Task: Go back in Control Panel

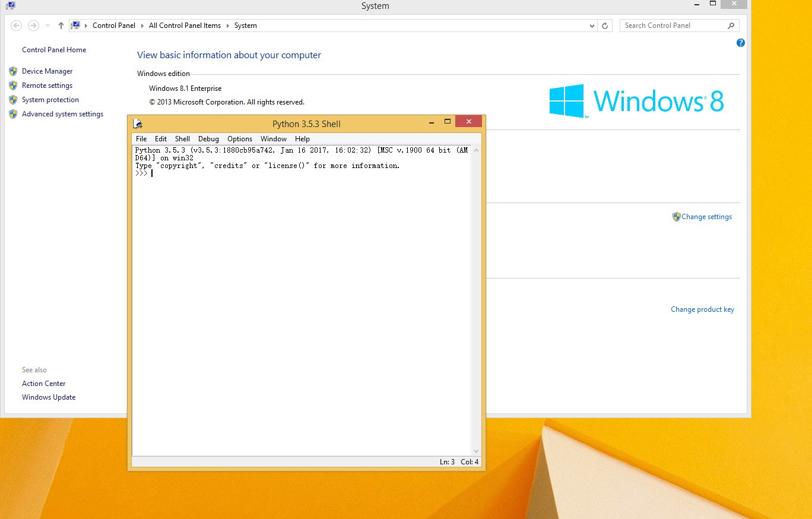Action: point(17,26)
